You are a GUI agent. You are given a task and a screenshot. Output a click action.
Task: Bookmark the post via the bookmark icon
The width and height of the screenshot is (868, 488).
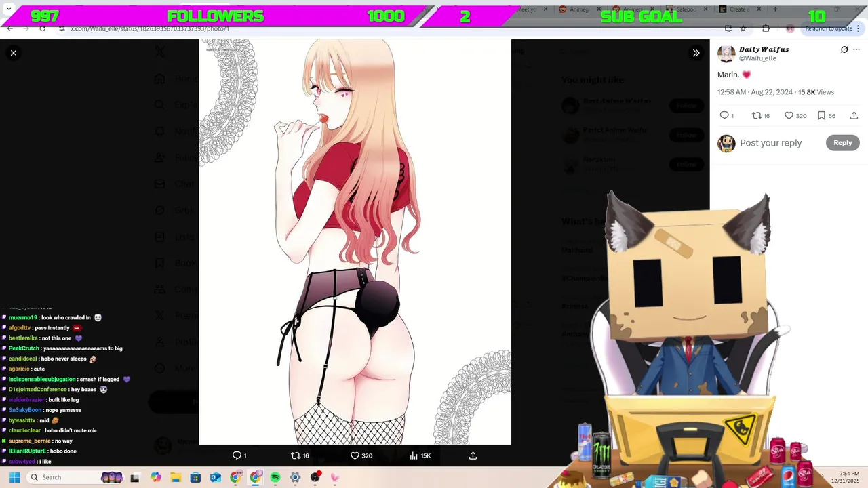tap(821, 115)
